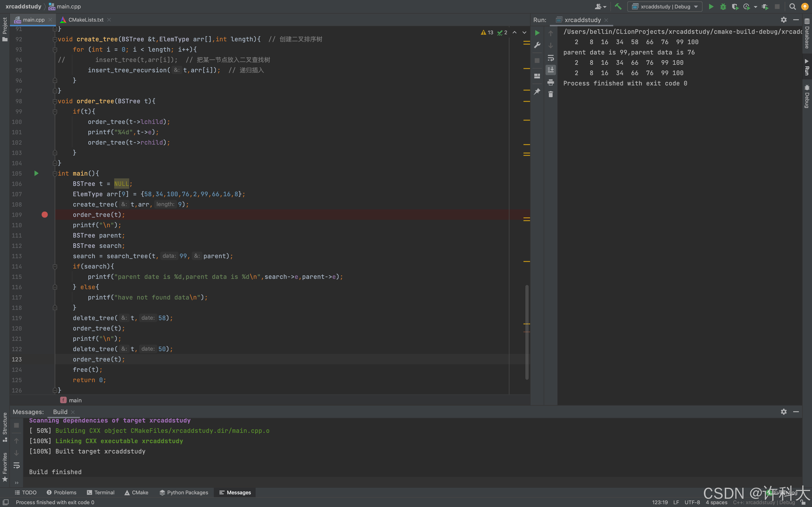
Task: Click the Search Everywhere magnifier icon
Action: click(792, 7)
